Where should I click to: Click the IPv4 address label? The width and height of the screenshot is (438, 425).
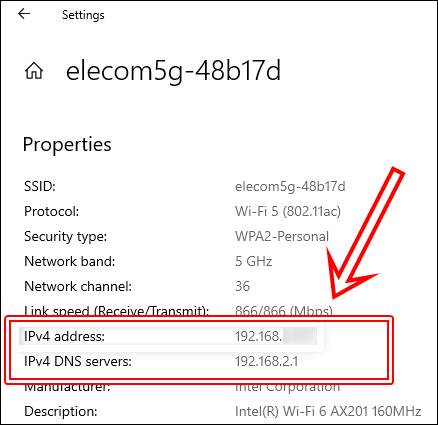[64, 336]
